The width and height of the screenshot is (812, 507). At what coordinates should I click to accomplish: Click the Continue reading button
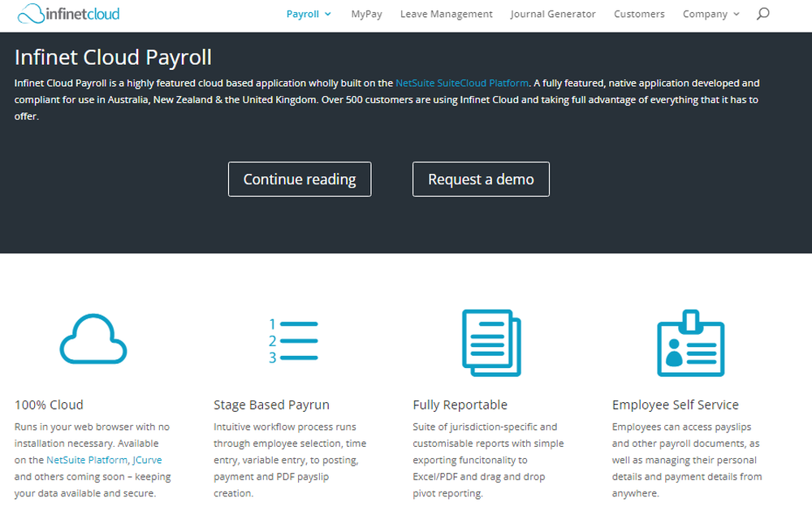point(299,179)
